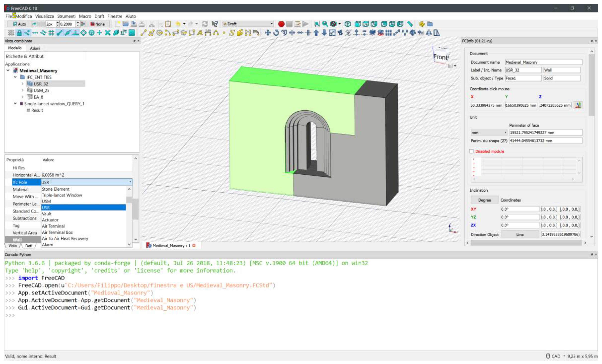602x364 pixels.
Task: Open the Measure distance ruler tool
Action: coord(410,24)
